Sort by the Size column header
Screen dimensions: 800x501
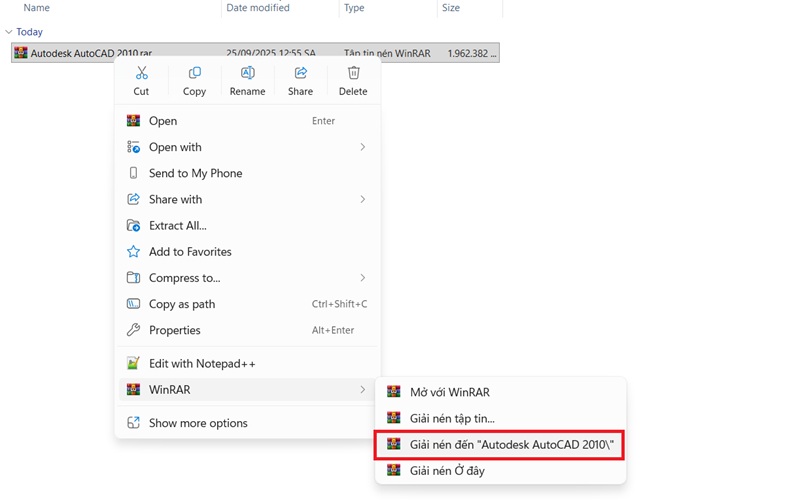[x=451, y=8]
